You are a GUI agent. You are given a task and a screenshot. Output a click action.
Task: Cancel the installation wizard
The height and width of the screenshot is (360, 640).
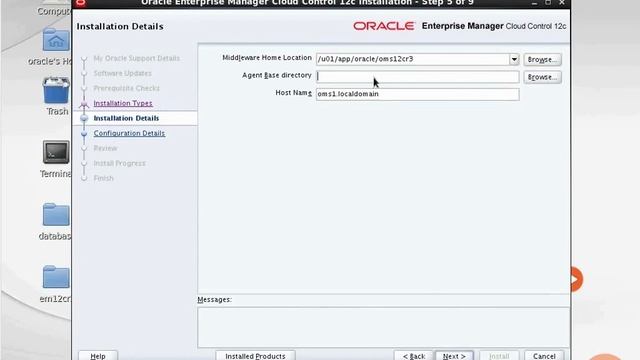click(x=544, y=356)
